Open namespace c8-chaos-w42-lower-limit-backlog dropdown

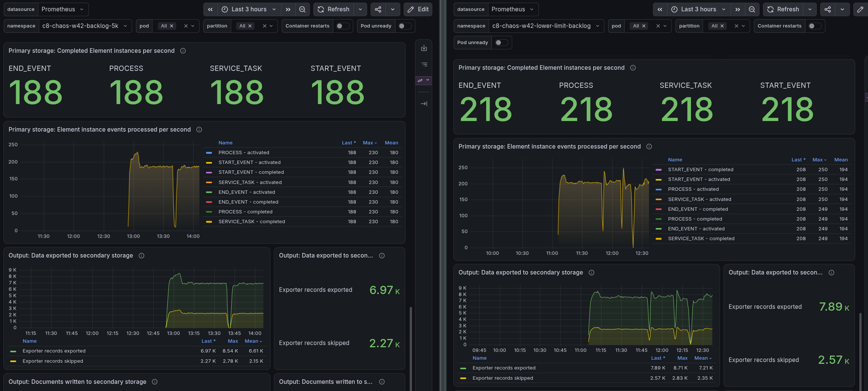[x=546, y=26]
